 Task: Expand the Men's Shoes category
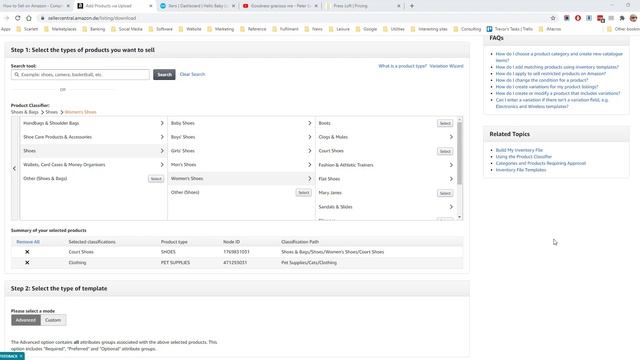[241, 164]
